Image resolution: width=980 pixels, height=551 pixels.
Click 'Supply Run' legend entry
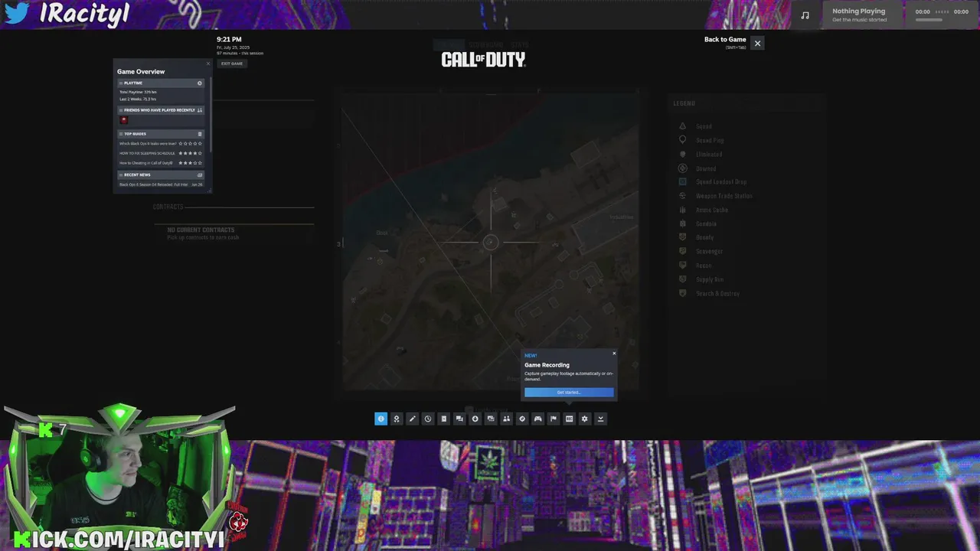pyautogui.click(x=710, y=279)
